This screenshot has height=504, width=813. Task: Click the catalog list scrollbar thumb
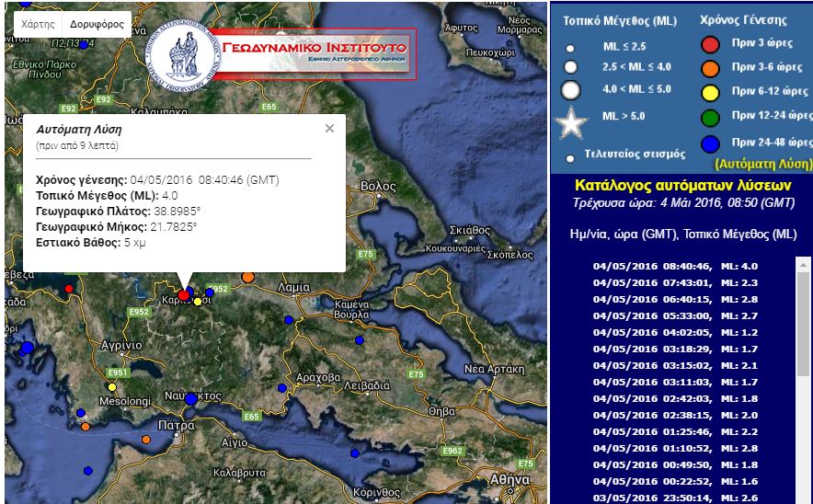[803, 324]
